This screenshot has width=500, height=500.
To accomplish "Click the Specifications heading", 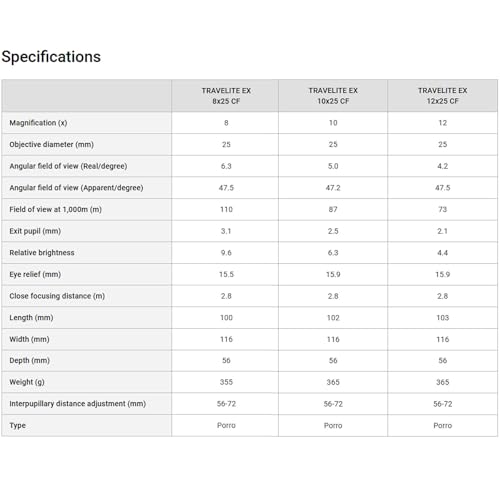I will pos(51,57).
